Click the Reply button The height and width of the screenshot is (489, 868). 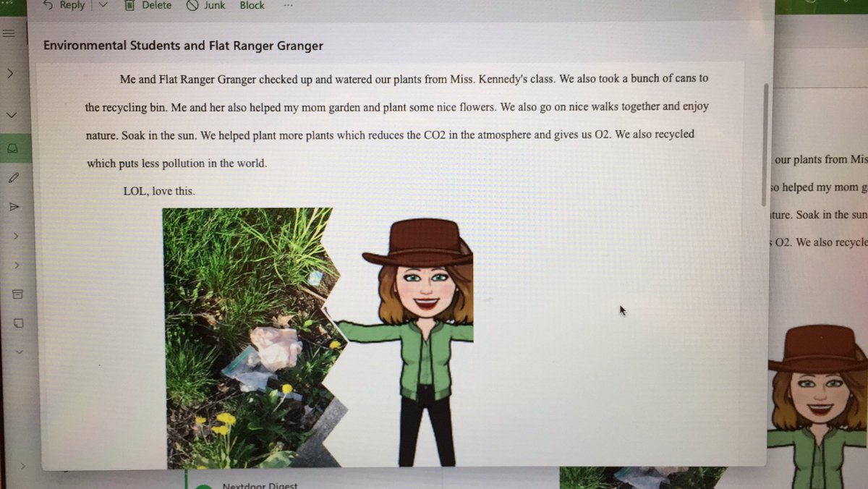72,5
